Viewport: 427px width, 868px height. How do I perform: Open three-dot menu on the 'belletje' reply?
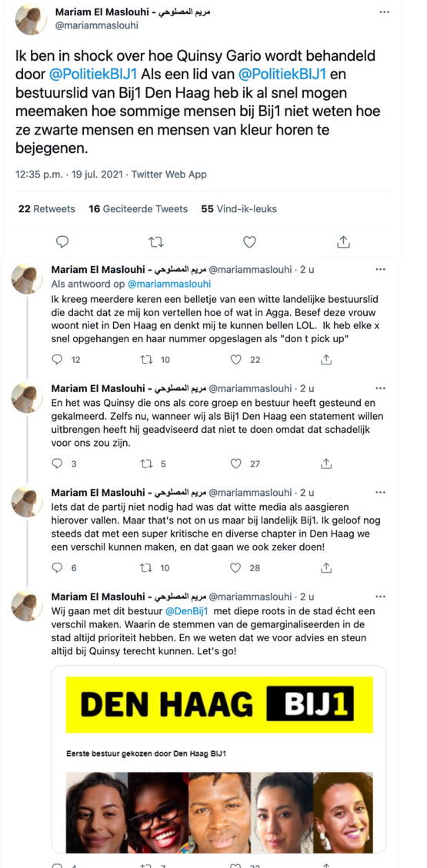click(x=381, y=270)
